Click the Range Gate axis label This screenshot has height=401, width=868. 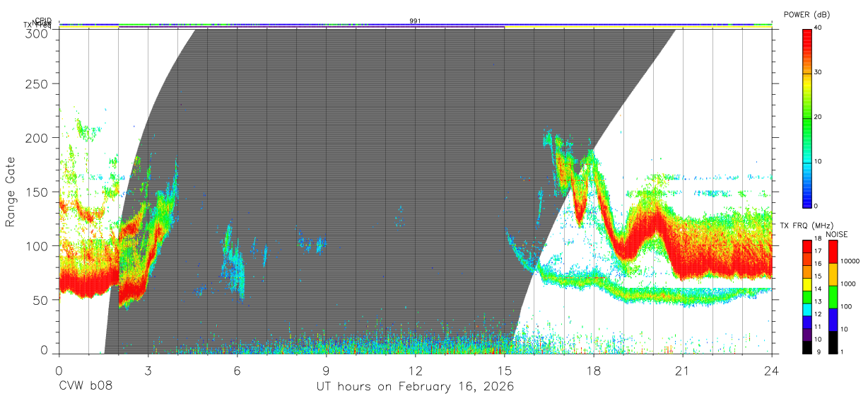11,191
